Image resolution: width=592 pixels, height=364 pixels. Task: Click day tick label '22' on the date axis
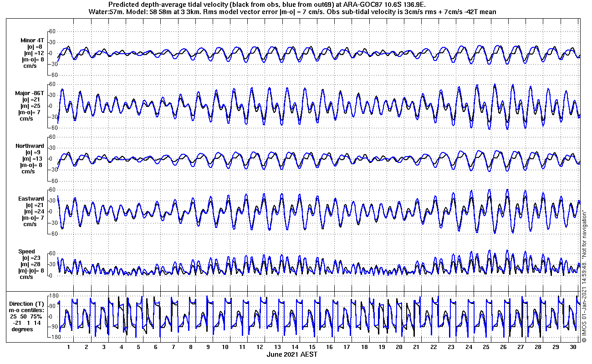434,347
